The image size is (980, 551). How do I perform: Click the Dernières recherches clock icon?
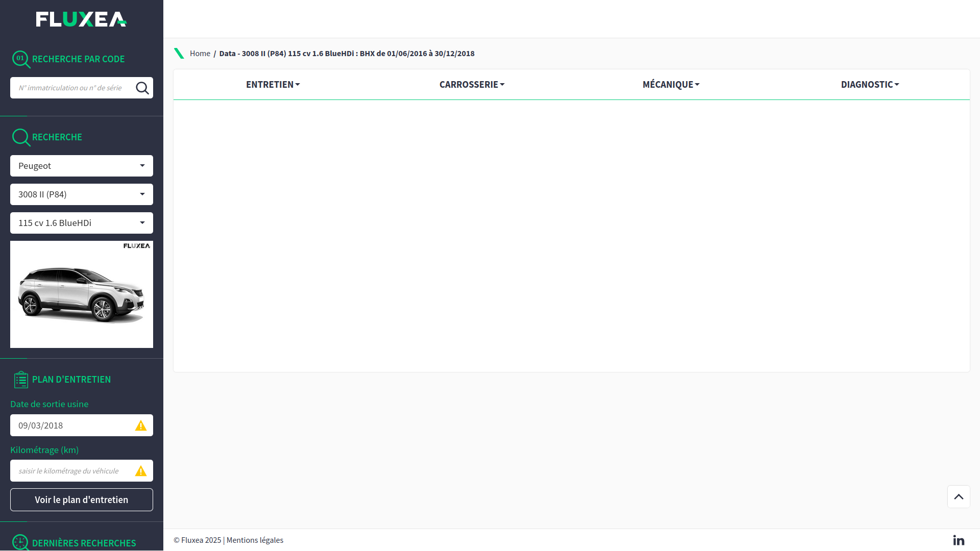(21, 542)
